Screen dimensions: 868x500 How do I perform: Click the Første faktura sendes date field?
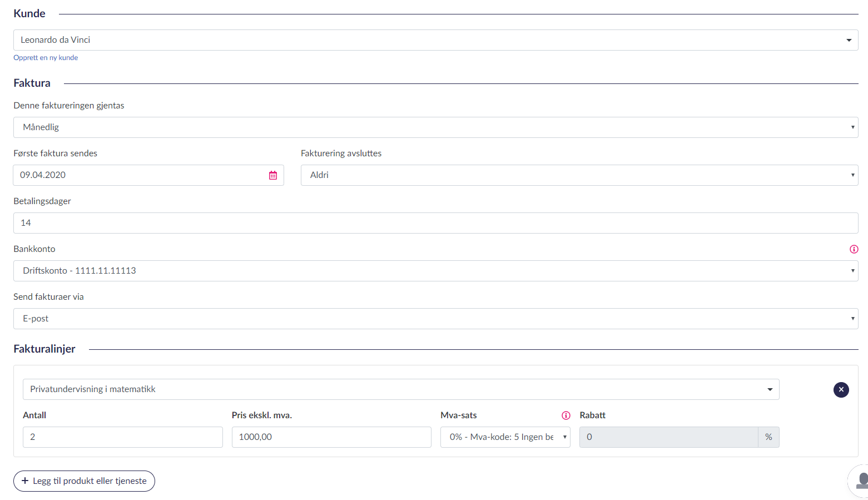pyautogui.click(x=139, y=175)
